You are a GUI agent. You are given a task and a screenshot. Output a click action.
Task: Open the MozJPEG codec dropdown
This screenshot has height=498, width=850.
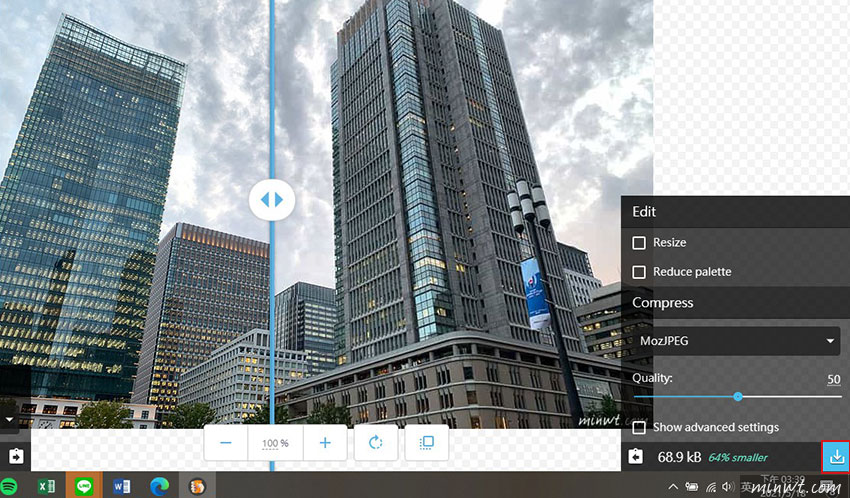(x=736, y=341)
